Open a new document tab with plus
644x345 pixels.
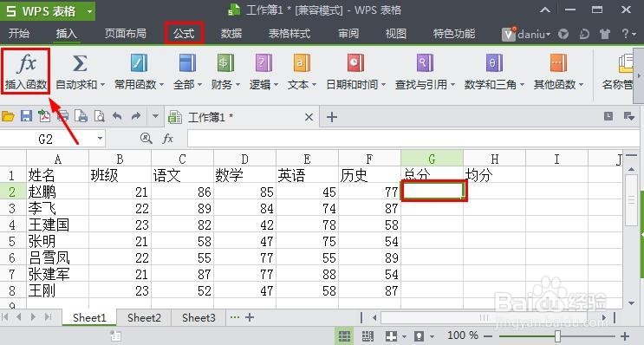click(332, 117)
